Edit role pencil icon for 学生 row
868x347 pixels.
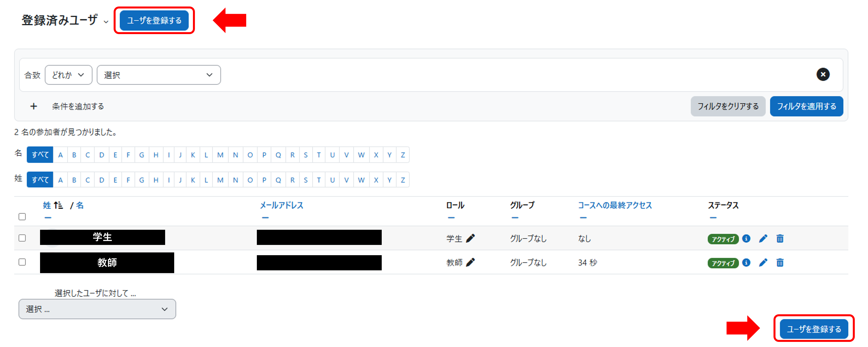coord(470,238)
